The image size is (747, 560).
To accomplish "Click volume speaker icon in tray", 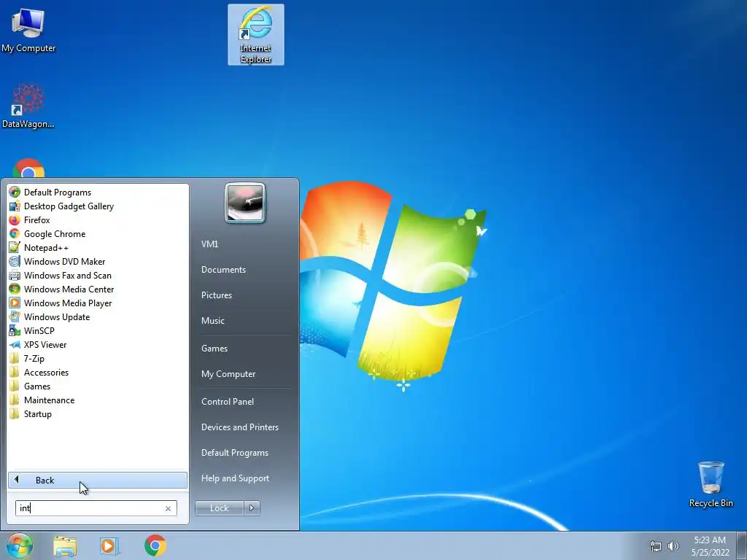I will [673, 546].
